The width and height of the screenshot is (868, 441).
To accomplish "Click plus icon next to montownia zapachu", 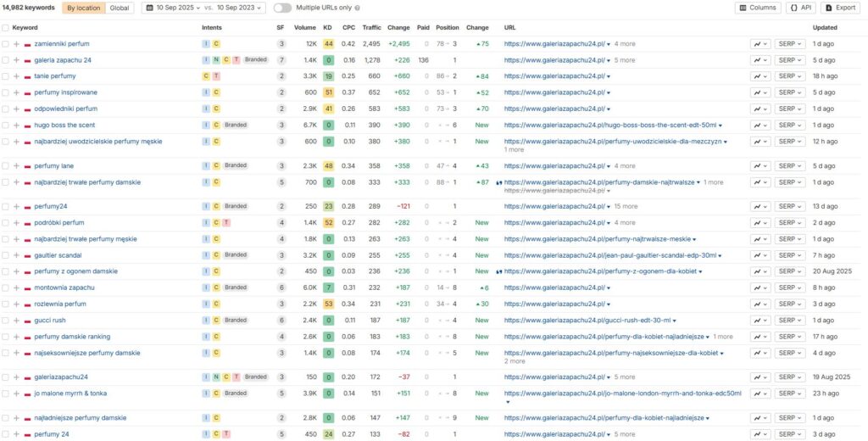I will tap(17, 287).
